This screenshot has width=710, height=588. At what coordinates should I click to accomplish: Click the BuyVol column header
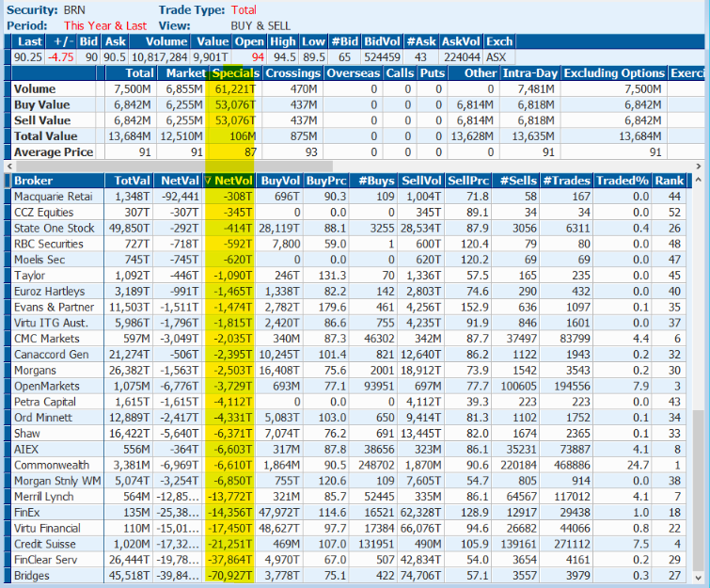coord(280,181)
